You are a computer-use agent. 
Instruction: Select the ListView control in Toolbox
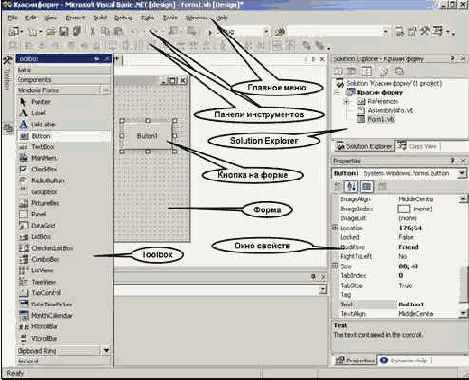pos(64,271)
